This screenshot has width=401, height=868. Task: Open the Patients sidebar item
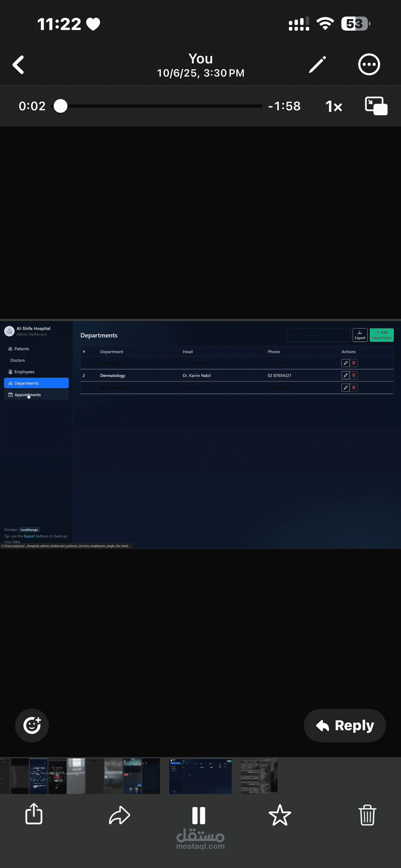click(x=36, y=349)
